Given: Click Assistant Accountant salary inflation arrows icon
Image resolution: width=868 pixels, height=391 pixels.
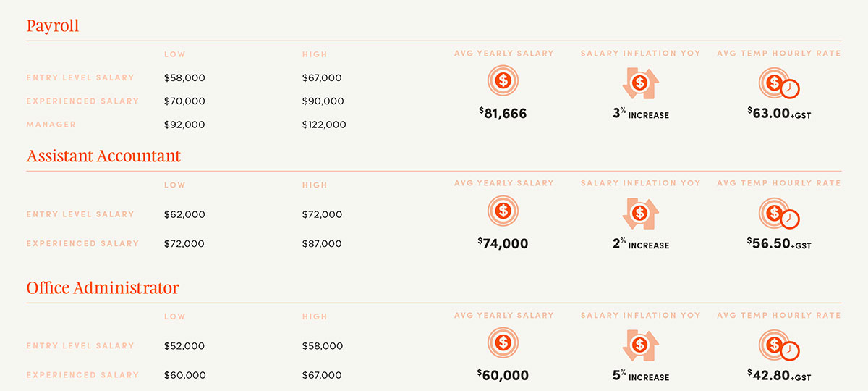Looking at the screenshot, I should click(639, 214).
